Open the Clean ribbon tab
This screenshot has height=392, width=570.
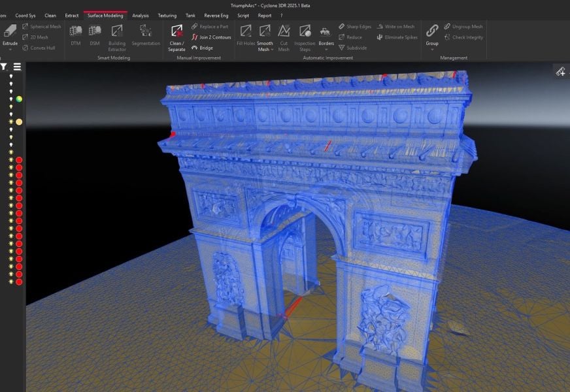(x=50, y=16)
